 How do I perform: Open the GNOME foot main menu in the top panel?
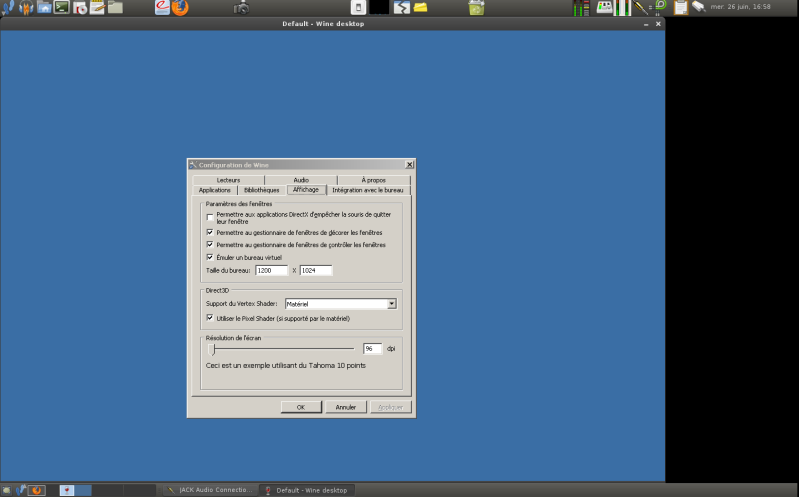coord(7,7)
